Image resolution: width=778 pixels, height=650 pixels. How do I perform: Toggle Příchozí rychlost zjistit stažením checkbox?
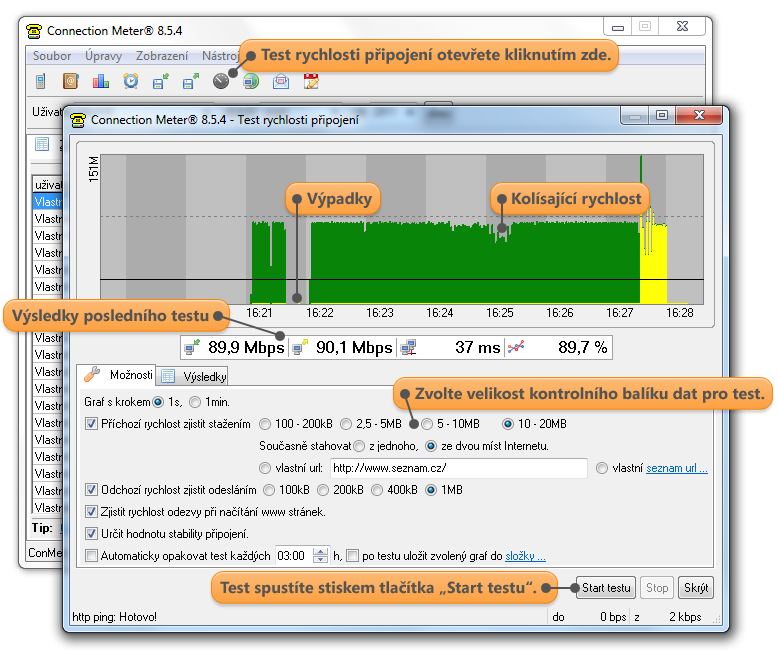point(91,424)
